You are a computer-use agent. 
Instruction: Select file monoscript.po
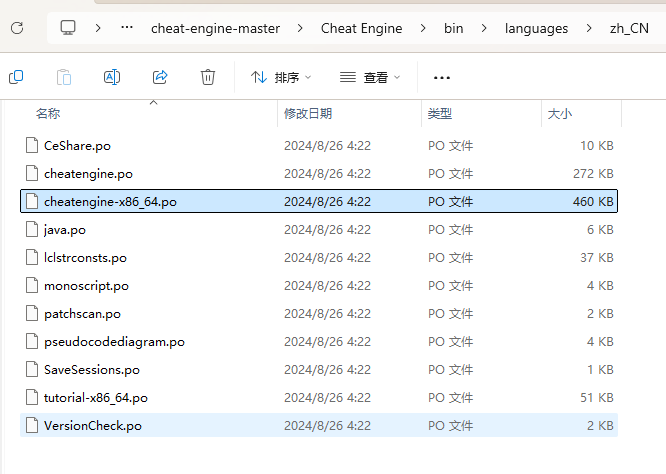click(x=319, y=286)
